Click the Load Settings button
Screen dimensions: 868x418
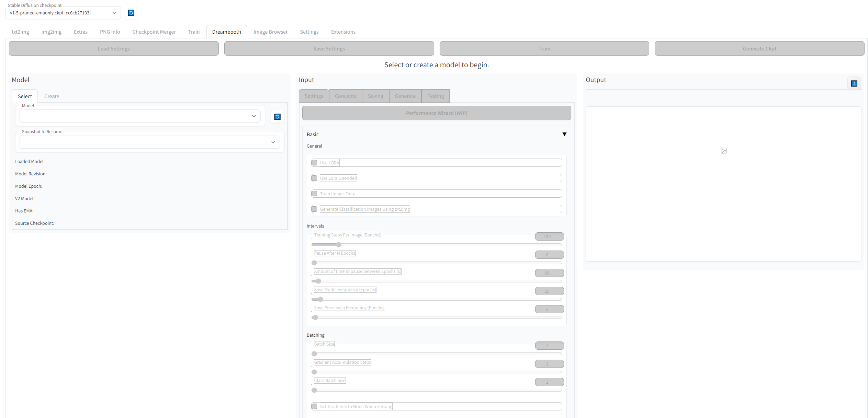(114, 48)
